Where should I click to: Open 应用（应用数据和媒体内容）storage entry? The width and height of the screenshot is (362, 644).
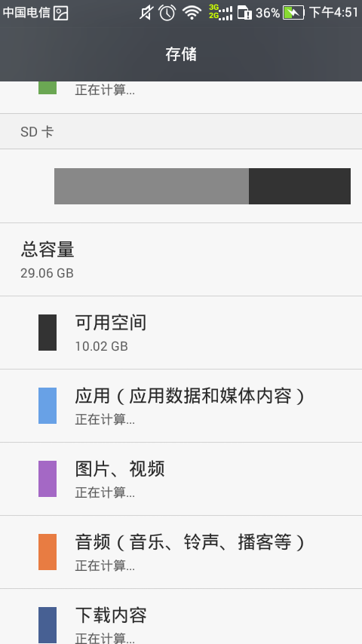(x=181, y=406)
